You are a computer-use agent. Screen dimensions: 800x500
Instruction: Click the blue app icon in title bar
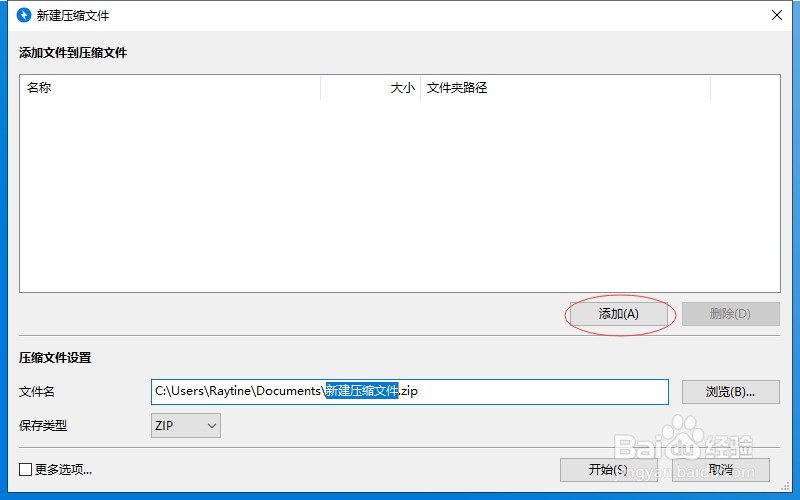(23, 15)
